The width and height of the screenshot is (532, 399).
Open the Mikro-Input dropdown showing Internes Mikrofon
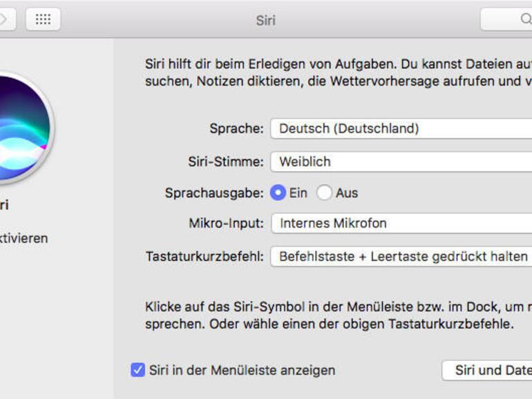tap(401, 223)
